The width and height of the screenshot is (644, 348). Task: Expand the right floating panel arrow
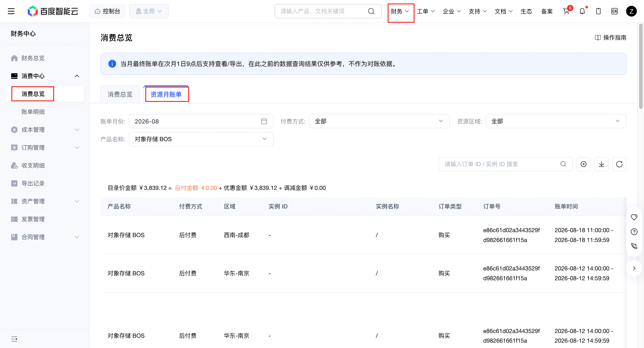point(634,268)
